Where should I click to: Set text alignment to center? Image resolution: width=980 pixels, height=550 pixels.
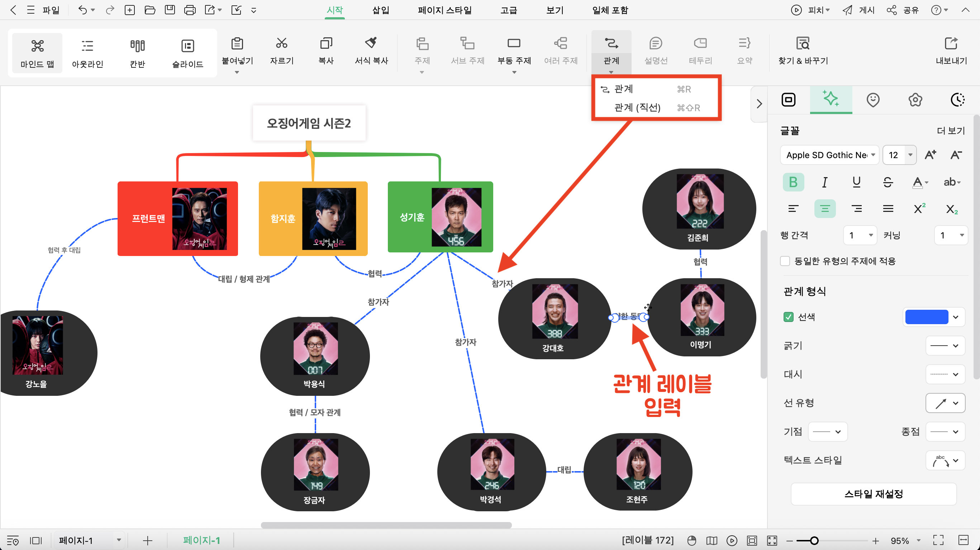(x=825, y=209)
